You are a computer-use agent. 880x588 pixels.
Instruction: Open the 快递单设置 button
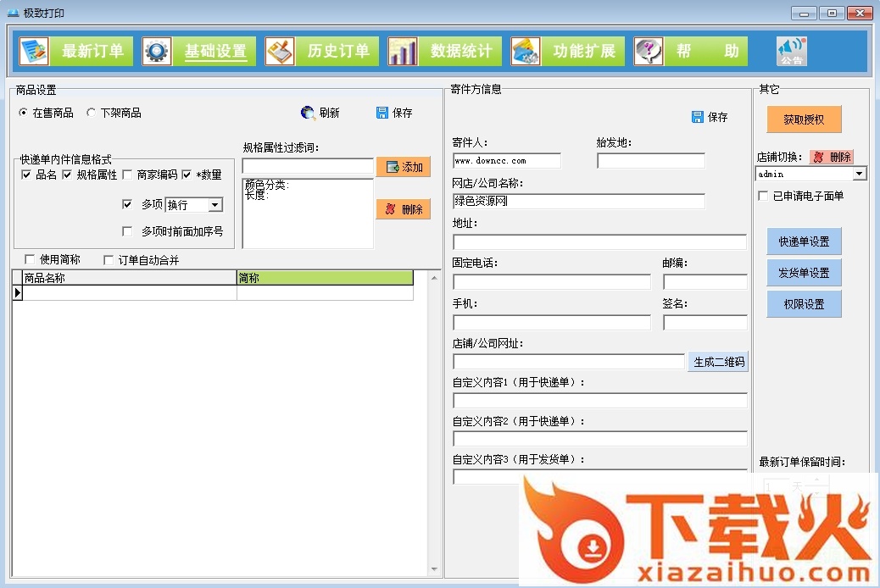pos(804,241)
